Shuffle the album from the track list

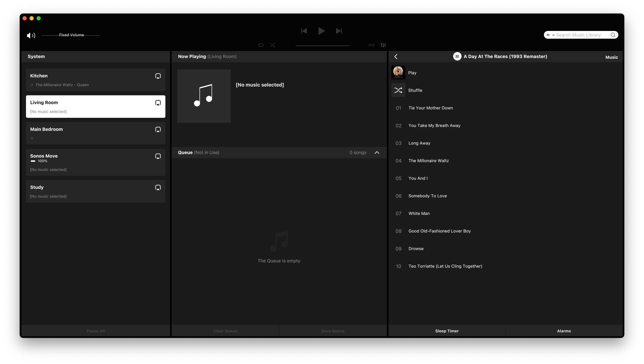pos(415,90)
